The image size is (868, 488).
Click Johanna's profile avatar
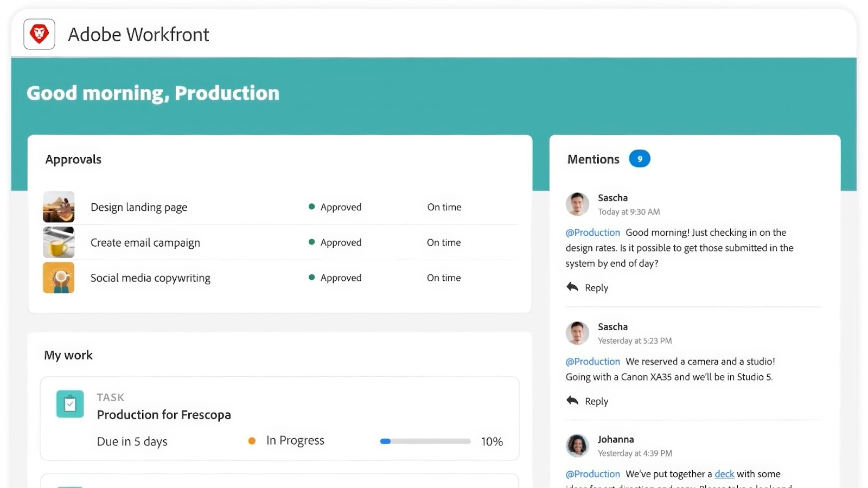(x=577, y=446)
